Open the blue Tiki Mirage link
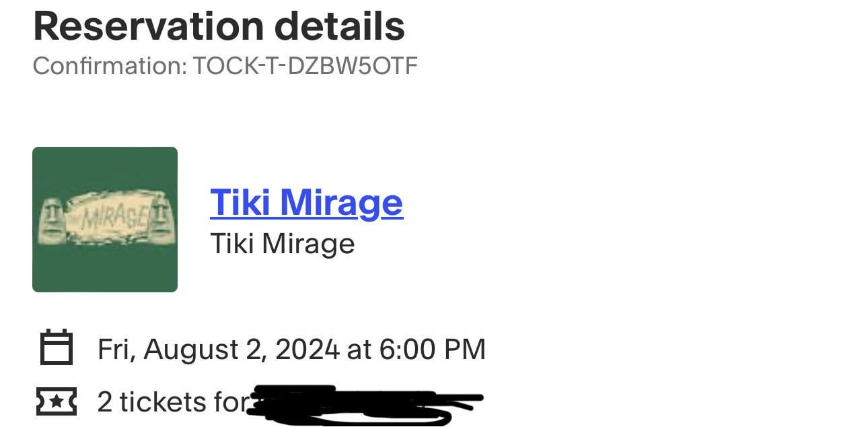Screen dimensions: 868x427 307,203
